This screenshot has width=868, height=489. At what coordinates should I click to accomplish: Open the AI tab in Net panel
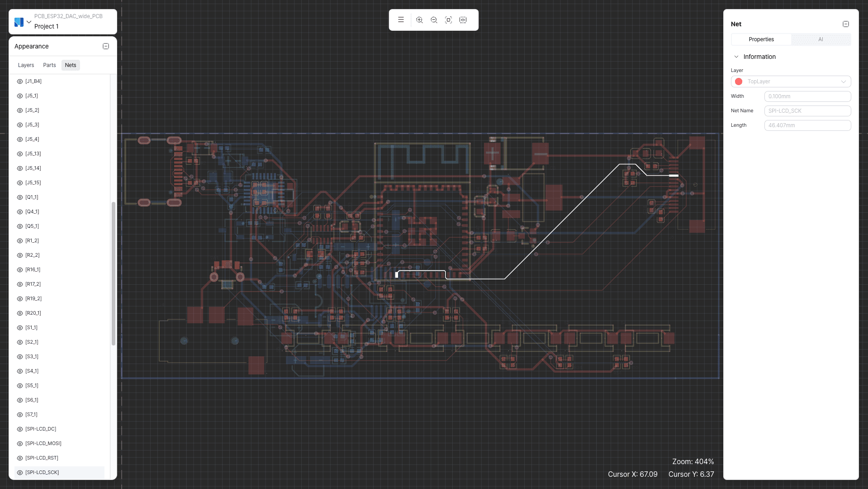click(x=821, y=39)
